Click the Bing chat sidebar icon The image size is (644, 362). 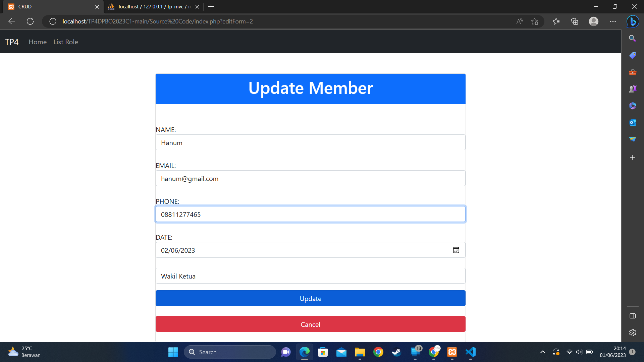633,22
